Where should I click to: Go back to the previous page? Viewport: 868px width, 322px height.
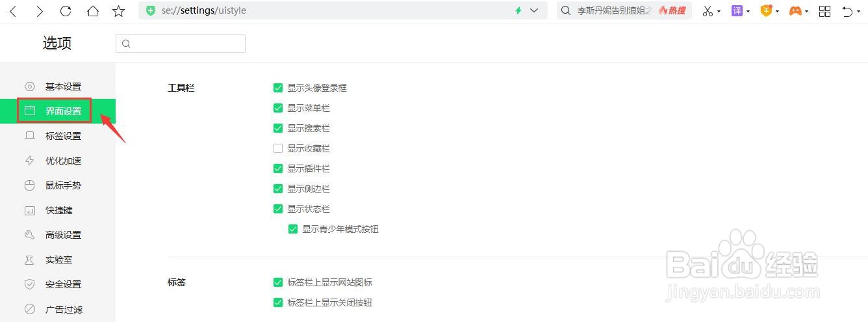click(x=13, y=11)
